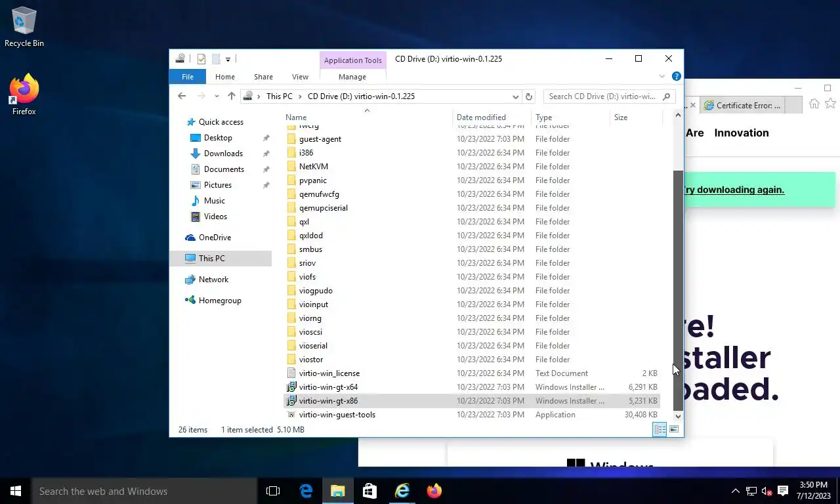Image resolution: width=840 pixels, height=504 pixels.
Task: Expand the chevron after This PC breadcrumb
Action: pos(300,96)
